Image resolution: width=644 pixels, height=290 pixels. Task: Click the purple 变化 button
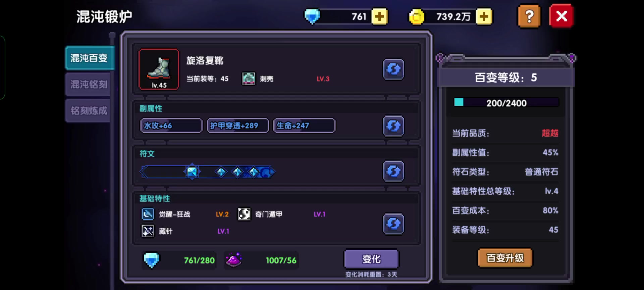pyautogui.click(x=371, y=259)
